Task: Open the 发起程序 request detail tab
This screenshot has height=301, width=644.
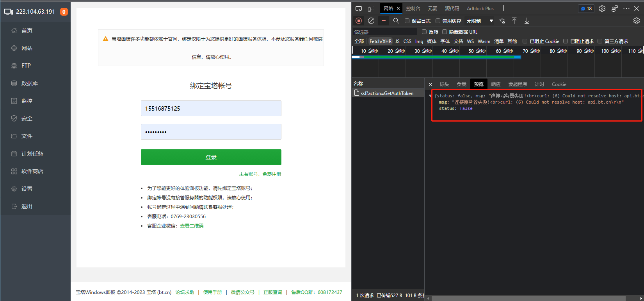Action: 518,84
